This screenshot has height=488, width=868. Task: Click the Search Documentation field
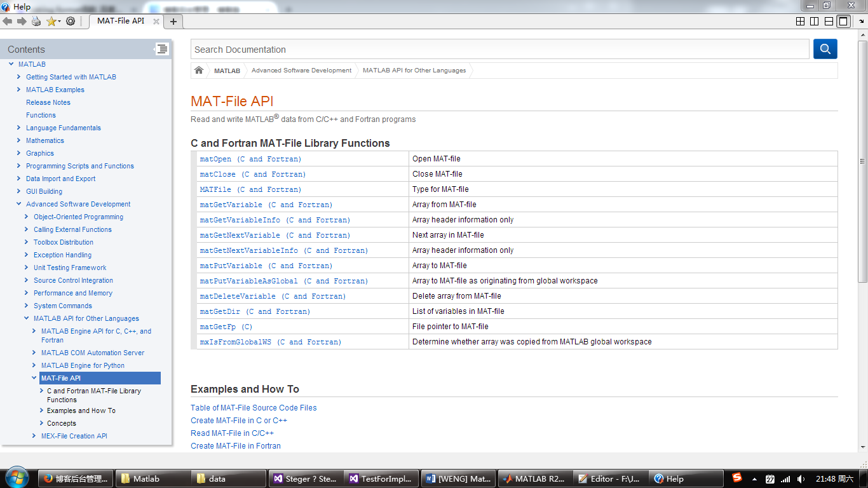500,49
